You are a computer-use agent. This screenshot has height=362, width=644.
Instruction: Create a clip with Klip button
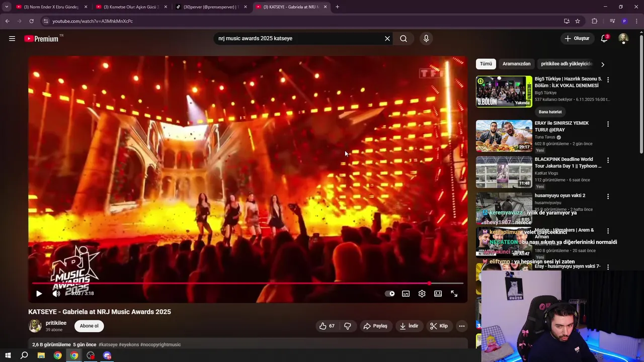[x=439, y=326]
